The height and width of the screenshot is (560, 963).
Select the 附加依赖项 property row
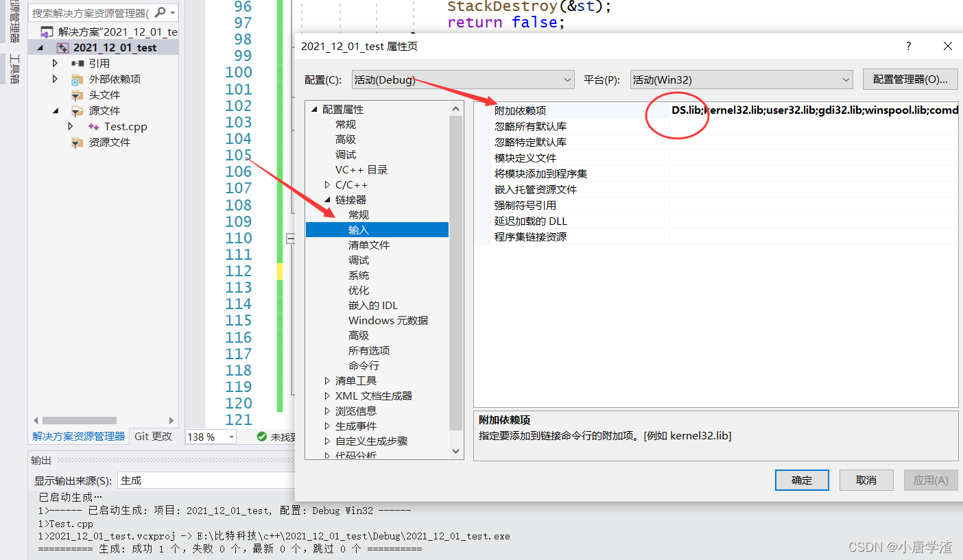[x=716, y=110]
